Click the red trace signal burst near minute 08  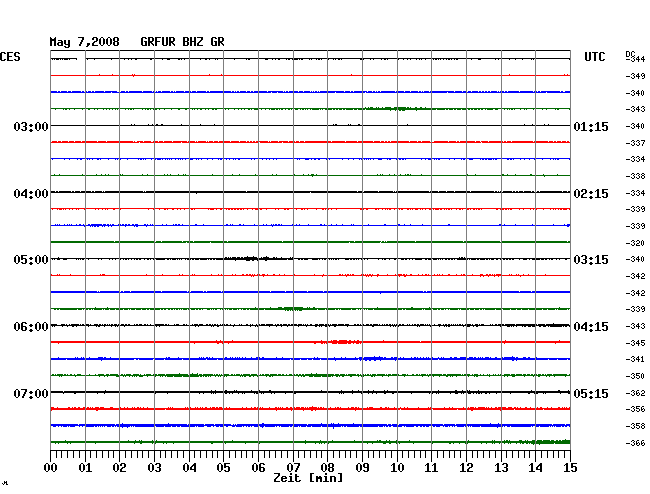[x=341, y=342]
